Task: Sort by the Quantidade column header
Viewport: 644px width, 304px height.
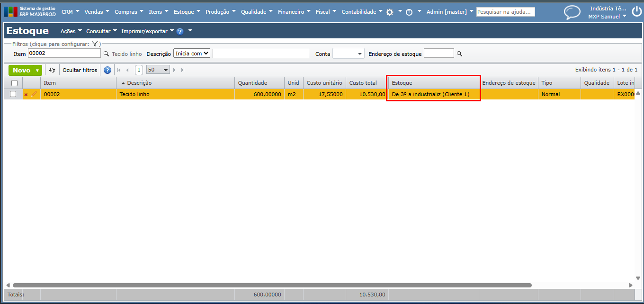Action: point(259,83)
